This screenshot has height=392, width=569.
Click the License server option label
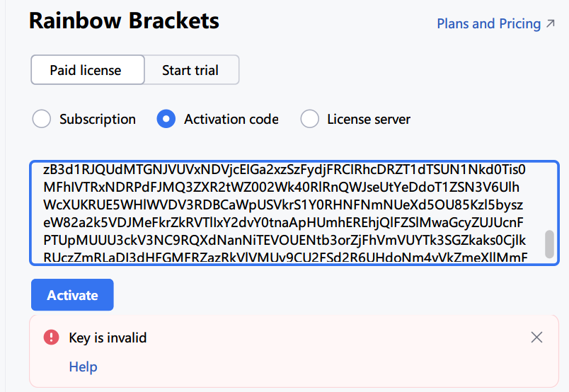coord(369,119)
